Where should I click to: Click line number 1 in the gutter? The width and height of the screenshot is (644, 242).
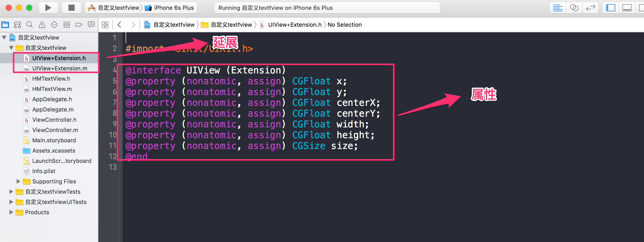click(114, 38)
